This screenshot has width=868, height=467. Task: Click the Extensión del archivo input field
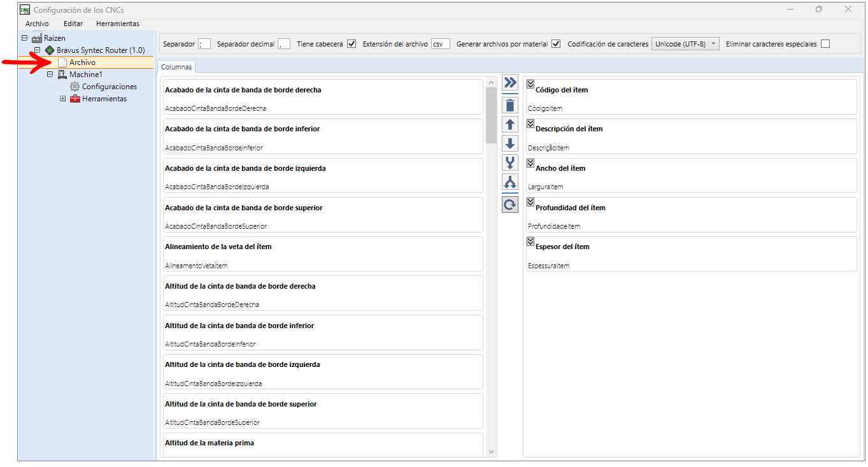click(440, 44)
